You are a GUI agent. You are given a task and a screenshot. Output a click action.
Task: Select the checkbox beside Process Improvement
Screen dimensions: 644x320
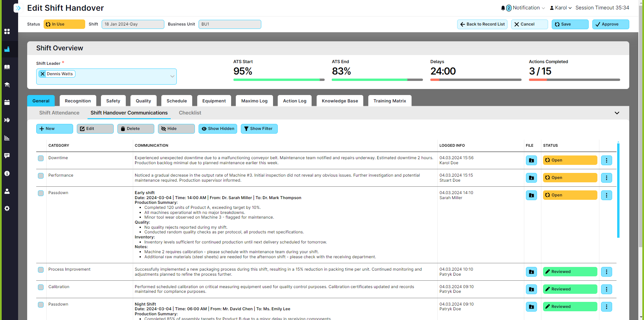point(41,270)
